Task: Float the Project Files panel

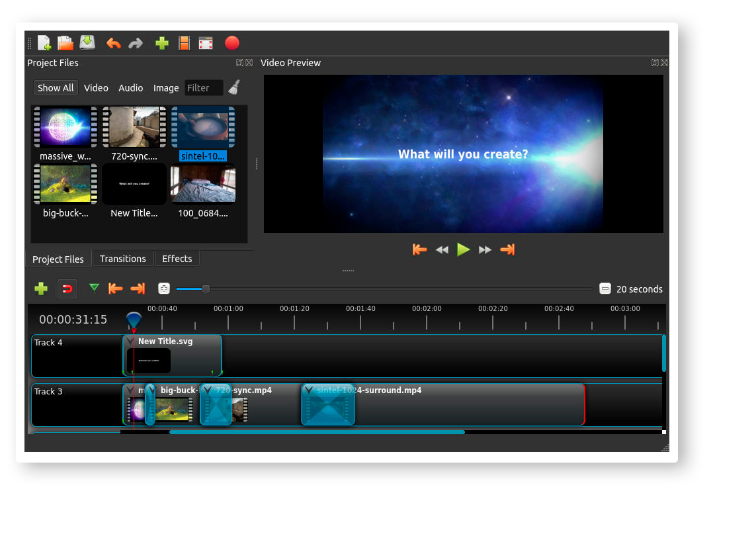Action: click(239, 63)
